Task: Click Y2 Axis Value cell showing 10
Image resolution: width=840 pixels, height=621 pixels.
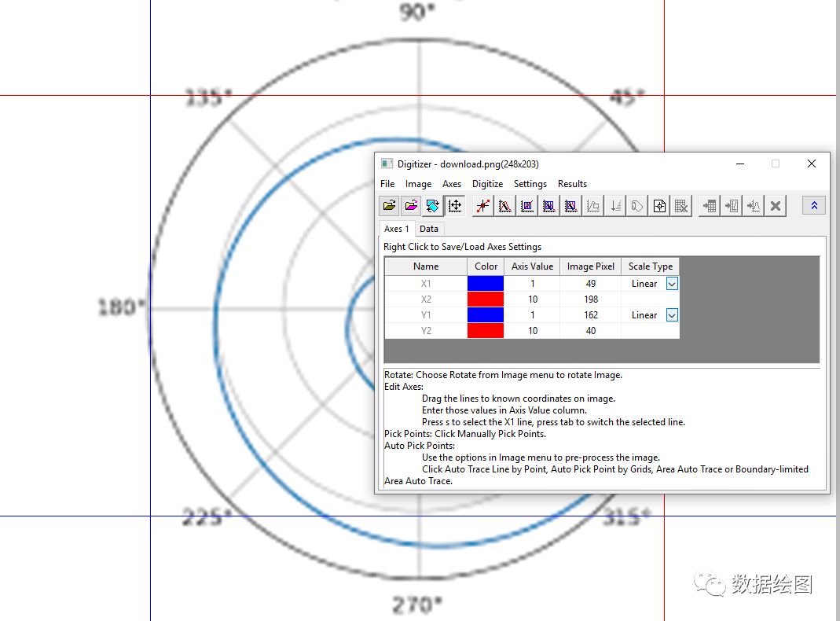Action: click(533, 331)
